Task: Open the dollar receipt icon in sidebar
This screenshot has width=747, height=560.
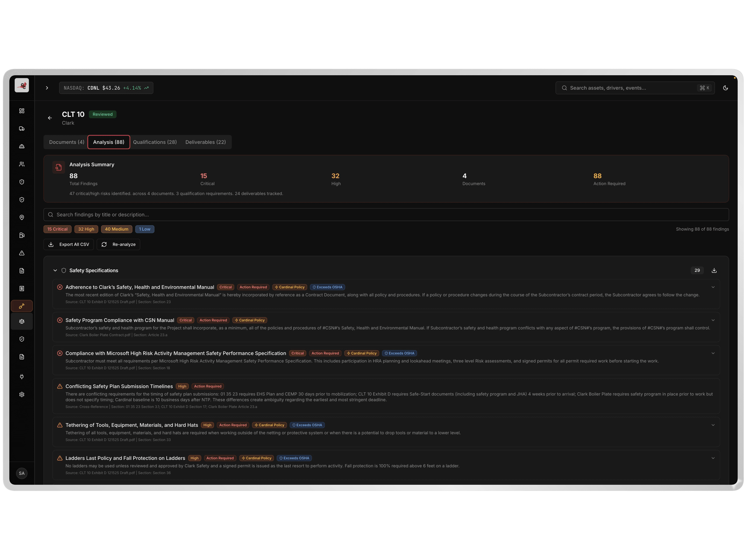Action: pos(22,289)
